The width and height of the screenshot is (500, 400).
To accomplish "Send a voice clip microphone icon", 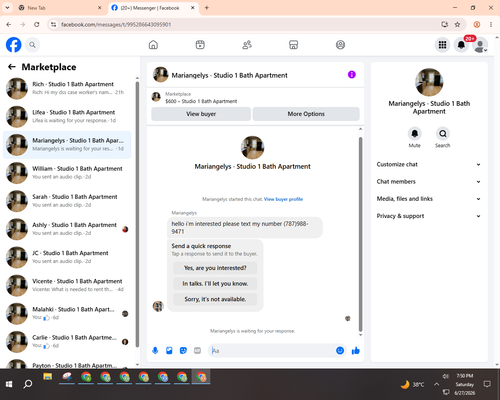I will point(155,351).
